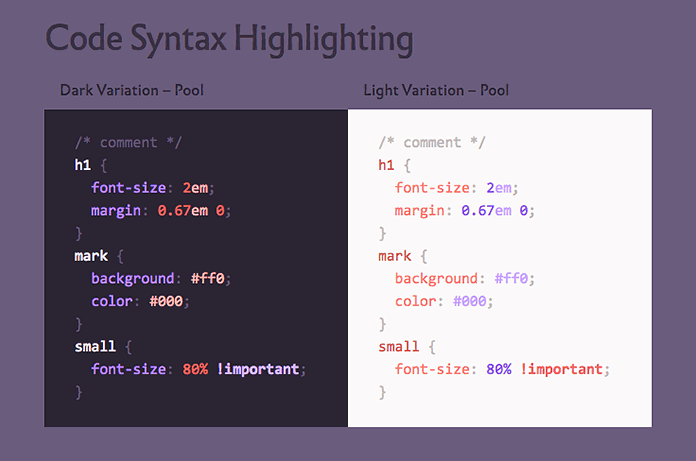Image resolution: width=696 pixels, height=461 pixels.
Task: Click h1 selector in light code block
Action: tap(387, 165)
